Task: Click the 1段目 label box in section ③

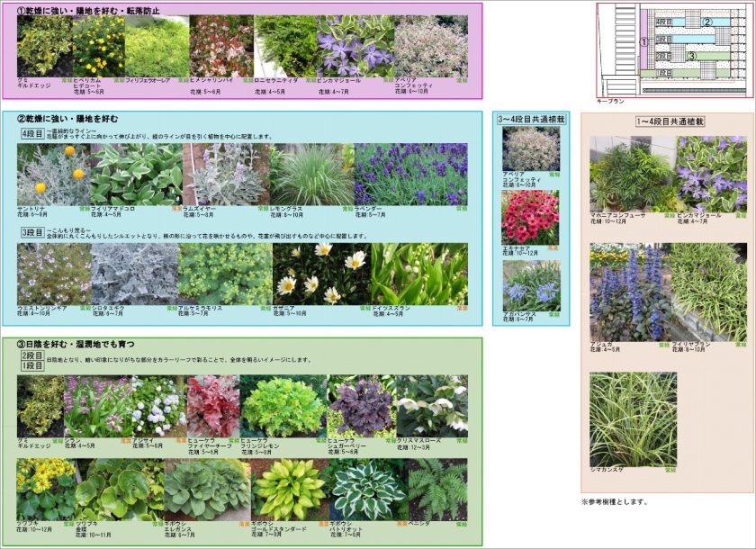Action: click(32, 365)
